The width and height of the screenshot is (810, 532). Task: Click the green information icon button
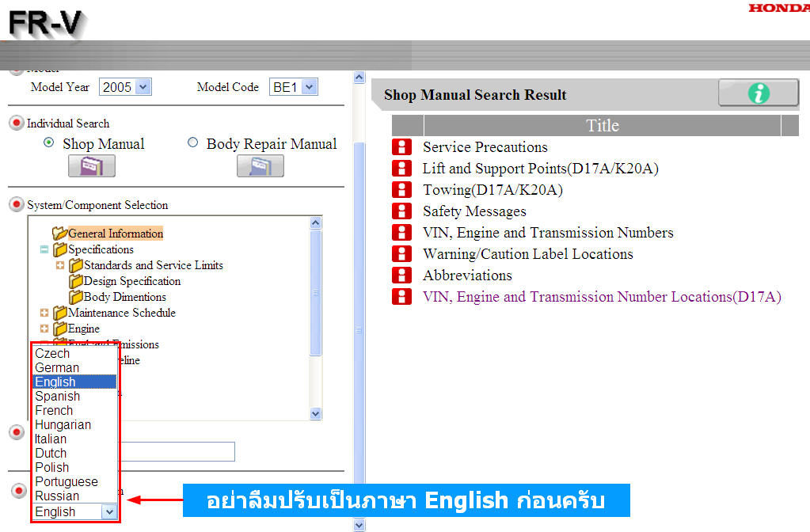point(759,93)
